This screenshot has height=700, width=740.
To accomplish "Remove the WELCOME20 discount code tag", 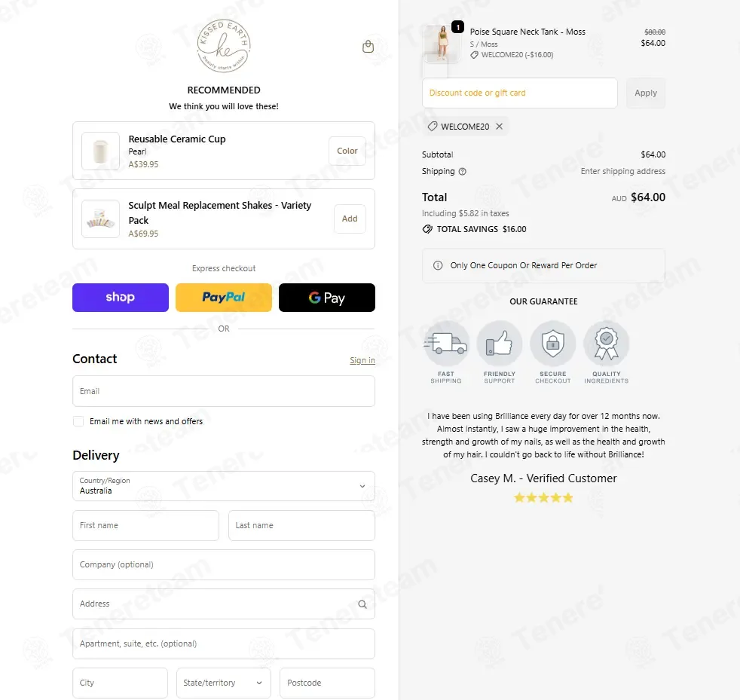I will pyautogui.click(x=500, y=127).
